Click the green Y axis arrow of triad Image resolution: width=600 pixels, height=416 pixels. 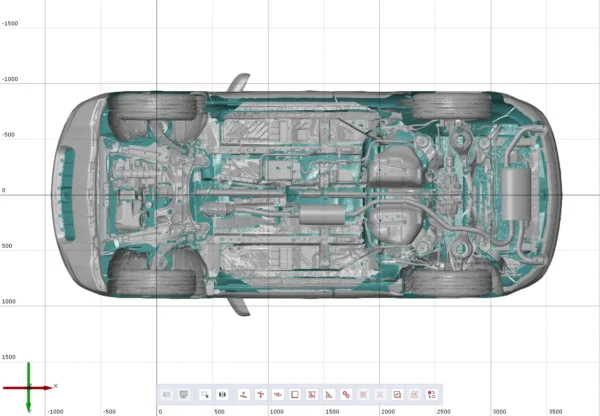pyautogui.click(x=28, y=387)
